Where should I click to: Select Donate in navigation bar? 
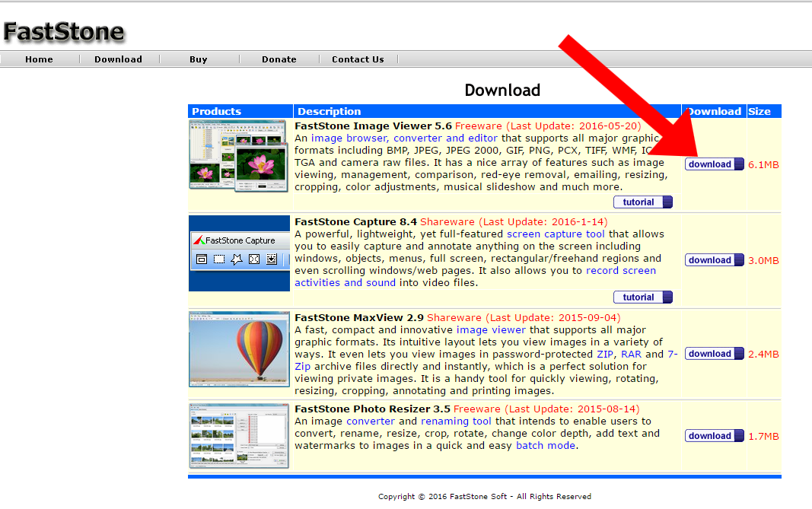pyautogui.click(x=279, y=59)
